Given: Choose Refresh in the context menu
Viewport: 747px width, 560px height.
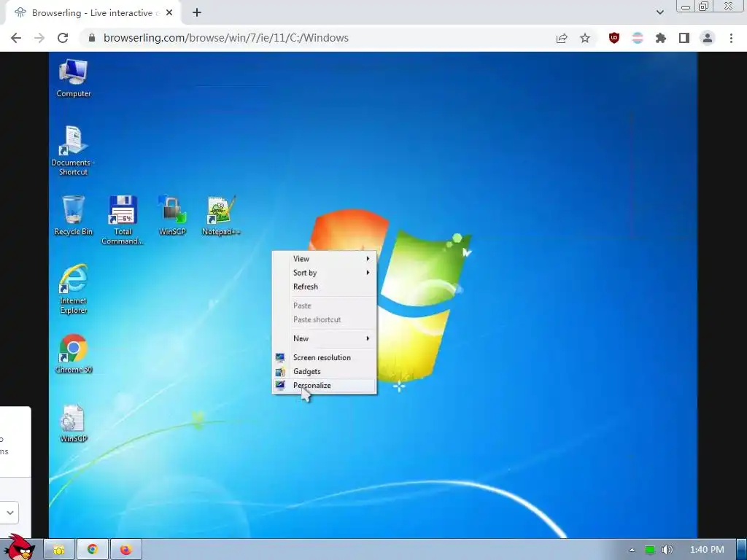Looking at the screenshot, I should pos(325,287).
